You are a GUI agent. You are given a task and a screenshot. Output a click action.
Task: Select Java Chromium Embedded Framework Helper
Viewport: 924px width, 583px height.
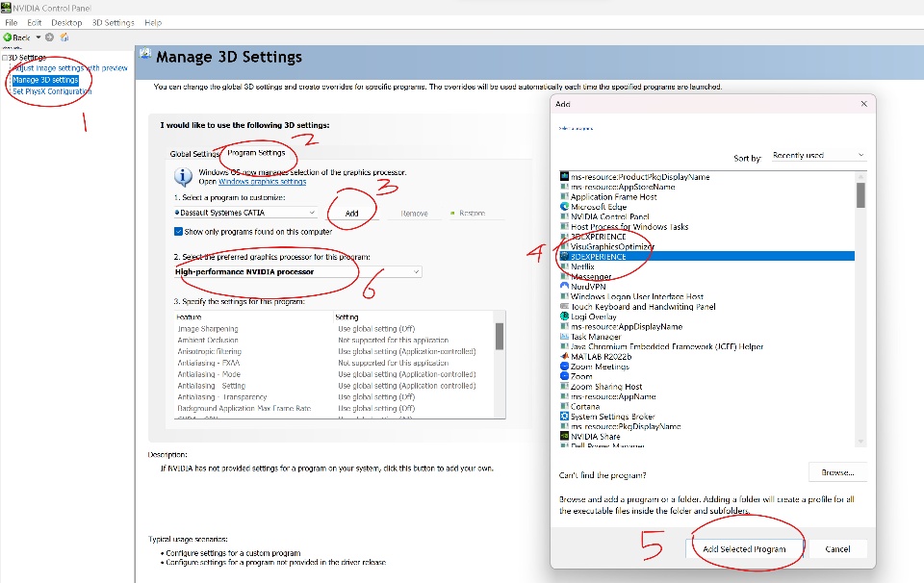pos(667,346)
